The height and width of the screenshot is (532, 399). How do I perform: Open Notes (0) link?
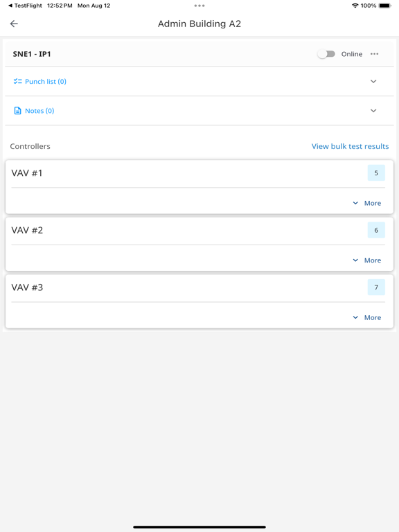[39, 111]
